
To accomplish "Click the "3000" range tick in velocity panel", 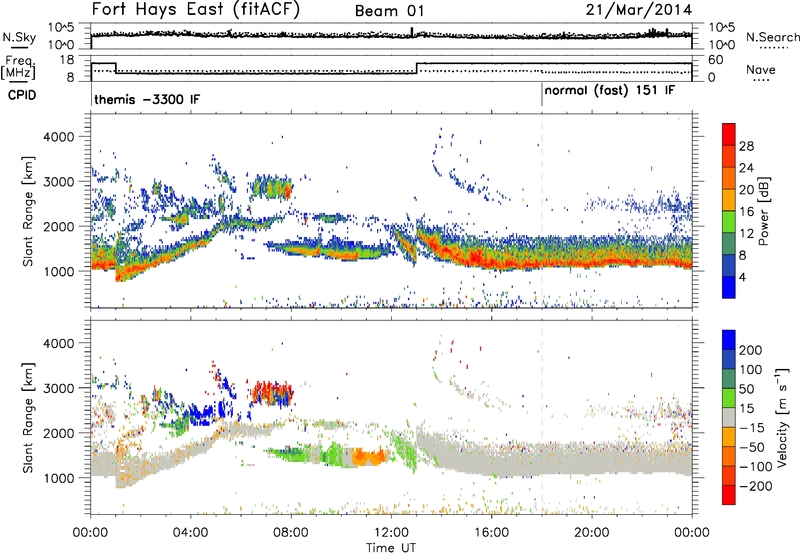I will click(x=58, y=388).
